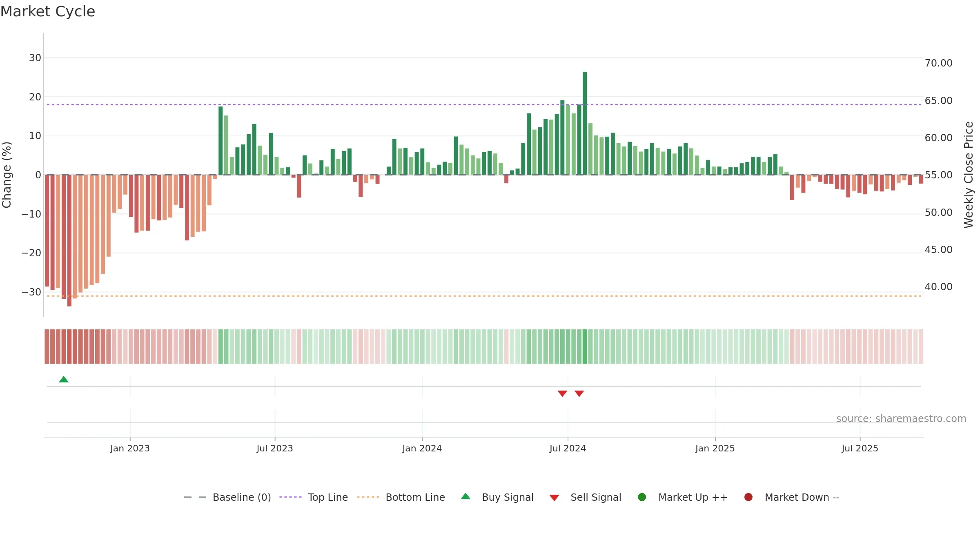Click the 50.00 price tick label
This screenshot has width=980, height=551.
[x=938, y=213]
